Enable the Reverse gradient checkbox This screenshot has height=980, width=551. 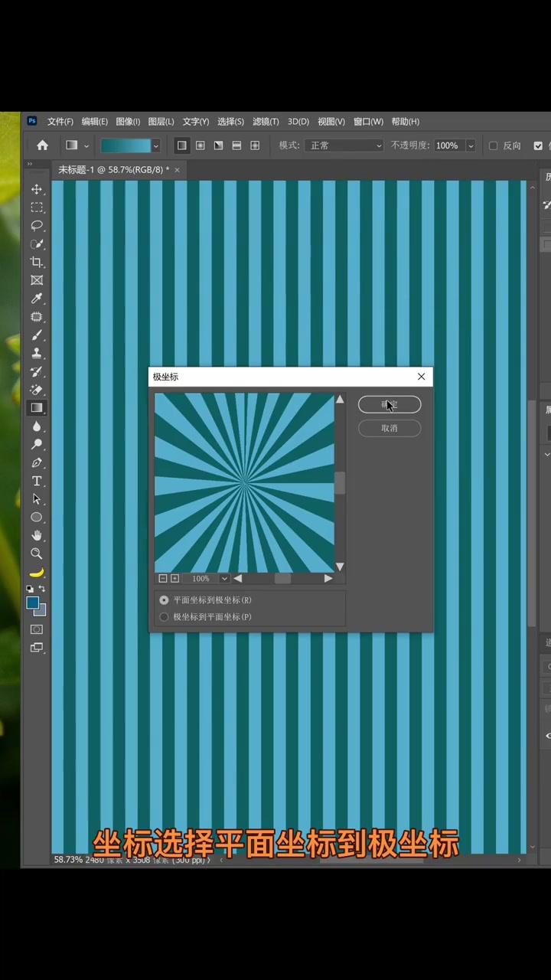point(493,145)
